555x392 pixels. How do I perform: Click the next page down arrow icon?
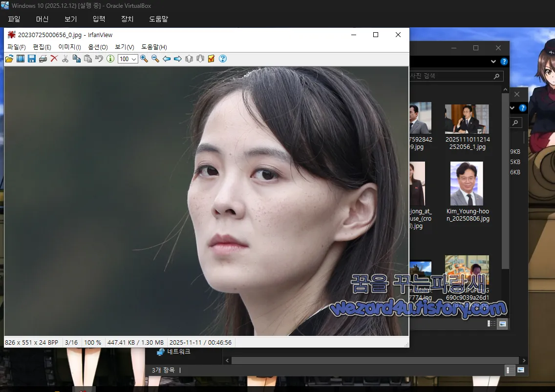pos(200,59)
